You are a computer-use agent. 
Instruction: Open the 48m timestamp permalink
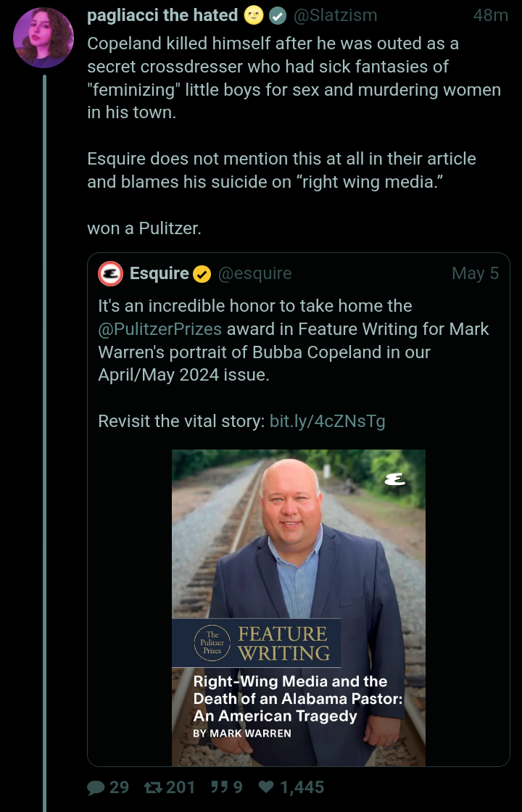coord(490,15)
